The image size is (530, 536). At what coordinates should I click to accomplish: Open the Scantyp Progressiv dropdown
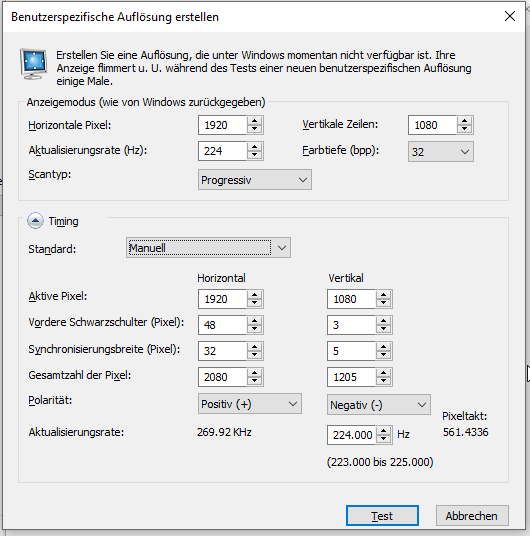point(255,180)
